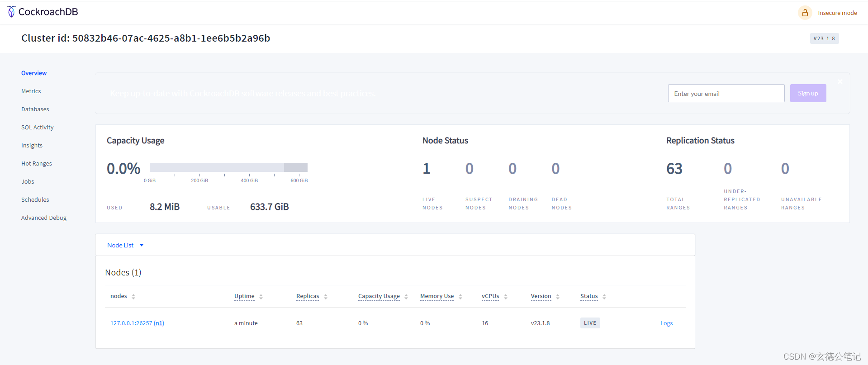Viewport: 868px width, 365px height.
Task: Click the Node List label
Action: [x=120, y=245]
